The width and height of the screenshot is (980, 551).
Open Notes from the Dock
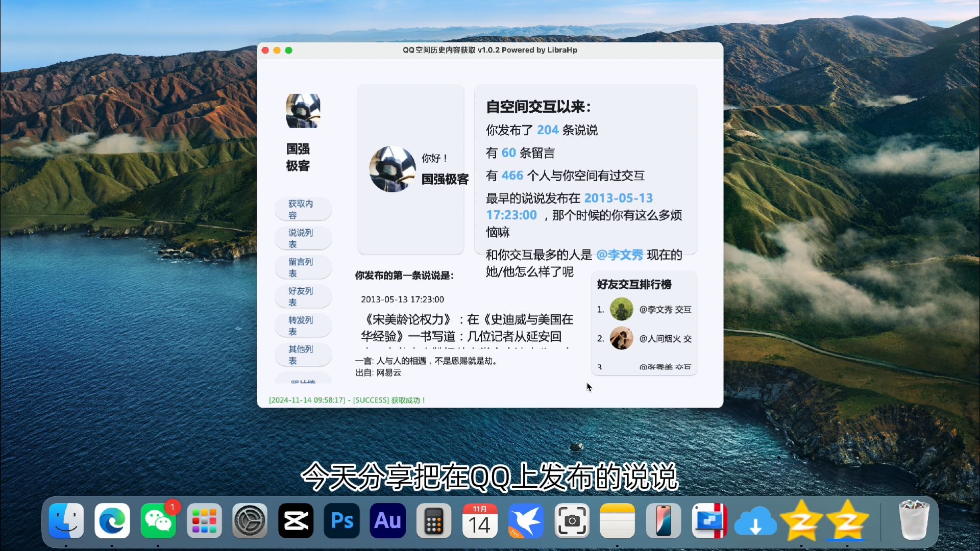point(618,520)
